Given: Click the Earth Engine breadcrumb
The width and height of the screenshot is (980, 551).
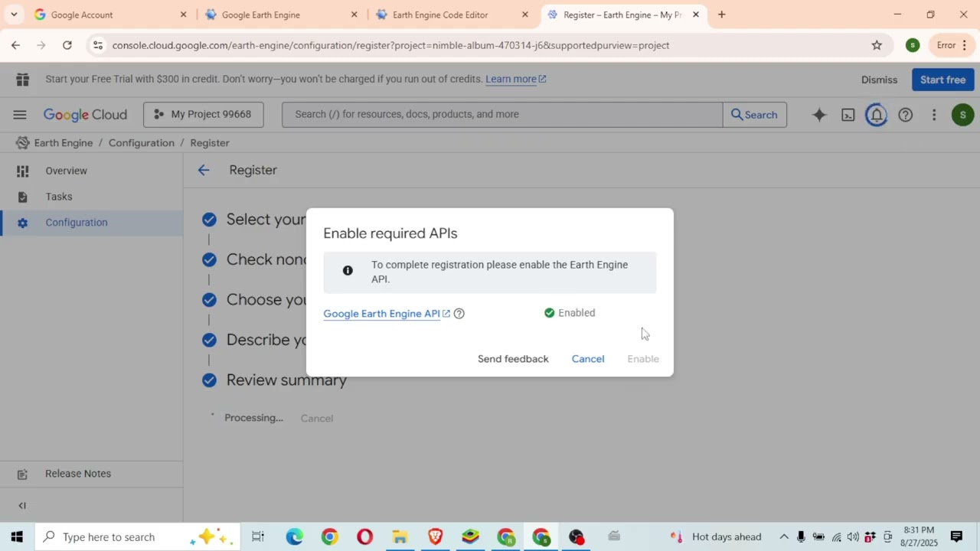Looking at the screenshot, I should coord(64,143).
